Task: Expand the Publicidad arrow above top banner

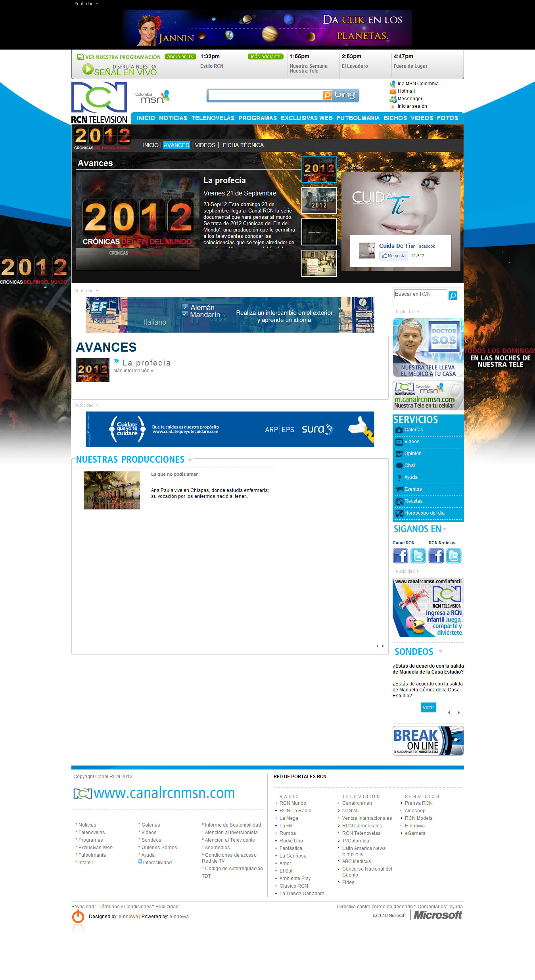Action: point(97,4)
